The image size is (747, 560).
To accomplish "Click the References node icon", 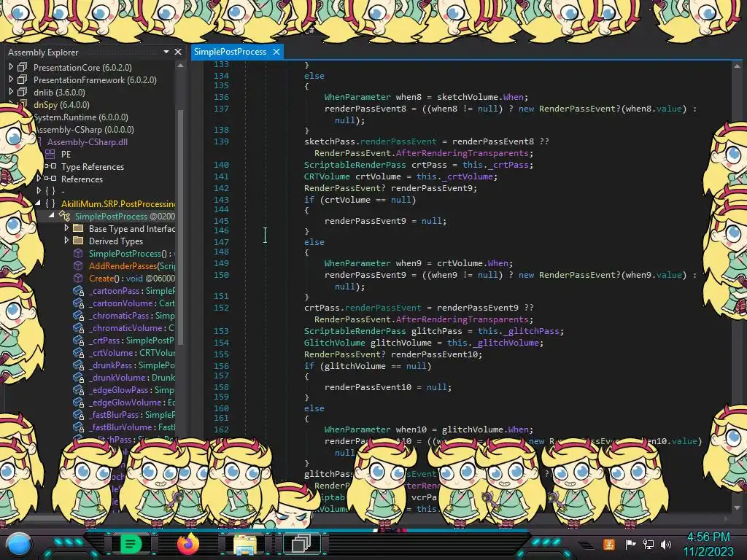I will tap(50, 179).
